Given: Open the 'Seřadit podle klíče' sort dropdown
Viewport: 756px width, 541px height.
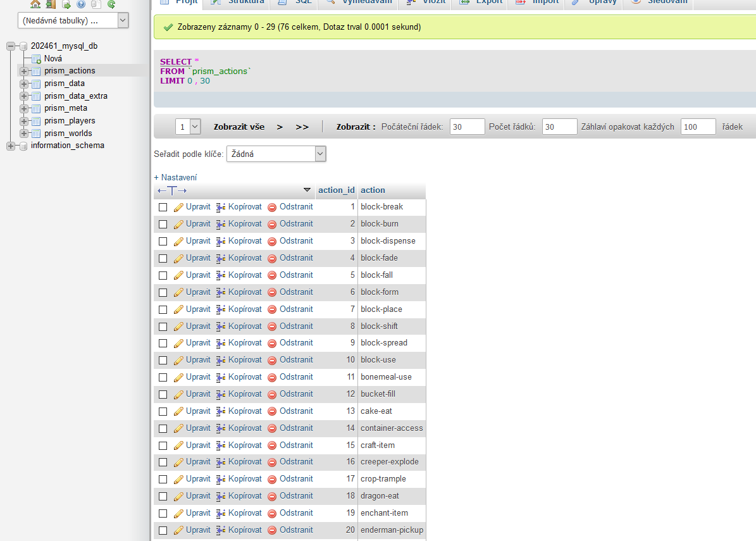Looking at the screenshot, I should pos(276,154).
